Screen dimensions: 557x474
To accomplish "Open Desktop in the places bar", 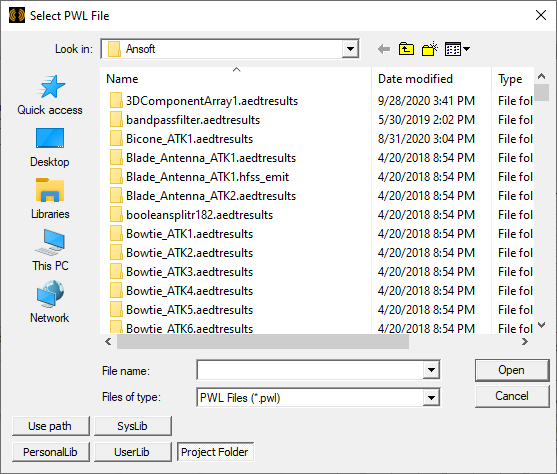I will pyautogui.click(x=50, y=147).
